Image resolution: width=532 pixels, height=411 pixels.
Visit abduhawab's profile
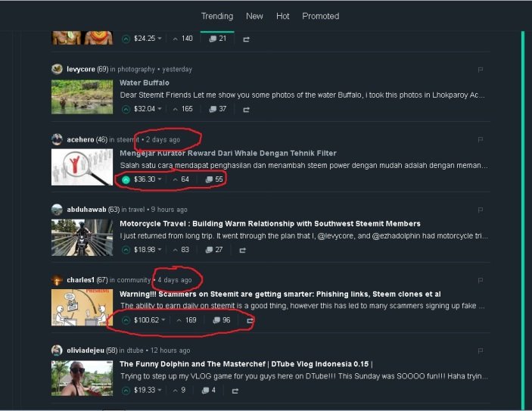coord(86,210)
